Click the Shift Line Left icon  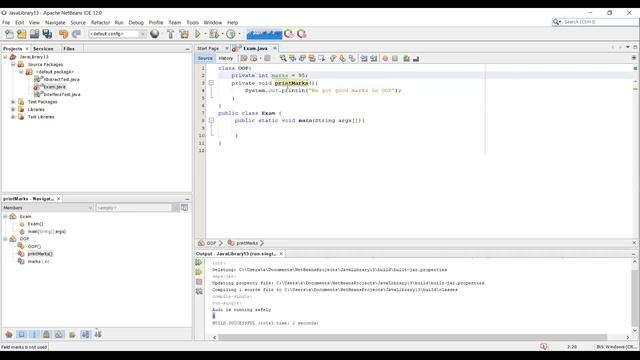point(364,58)
